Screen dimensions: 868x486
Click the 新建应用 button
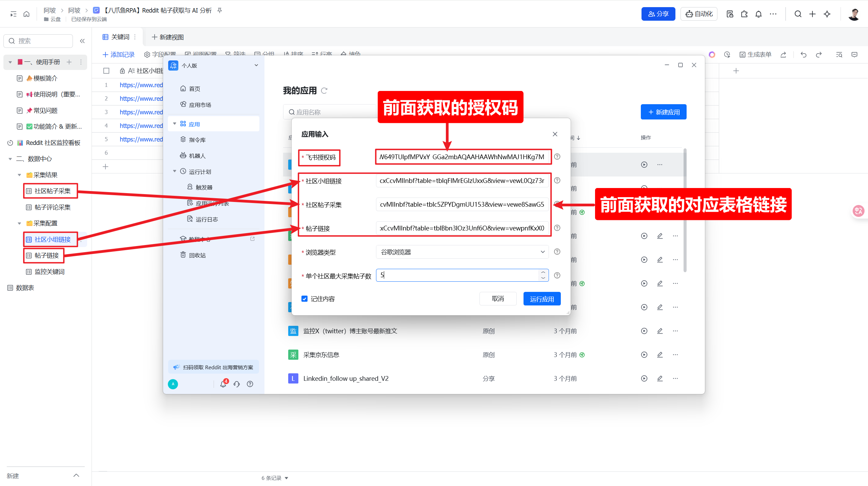[663, 112]
